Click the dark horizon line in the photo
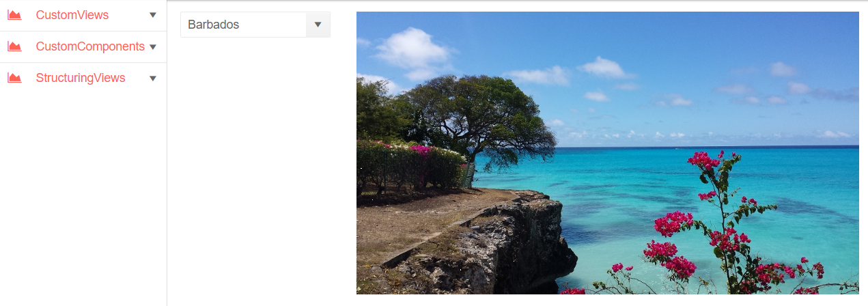868x306 pixels. point(703,146)
